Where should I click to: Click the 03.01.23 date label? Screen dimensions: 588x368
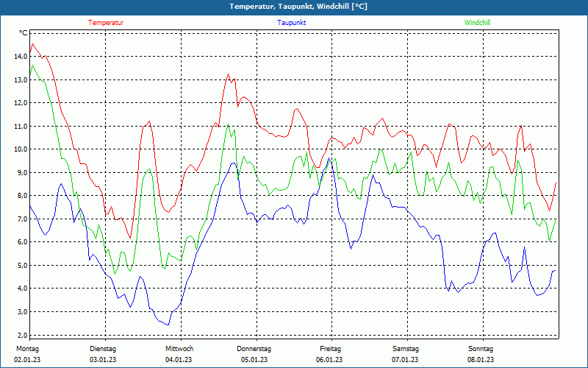tap(103, 360)
